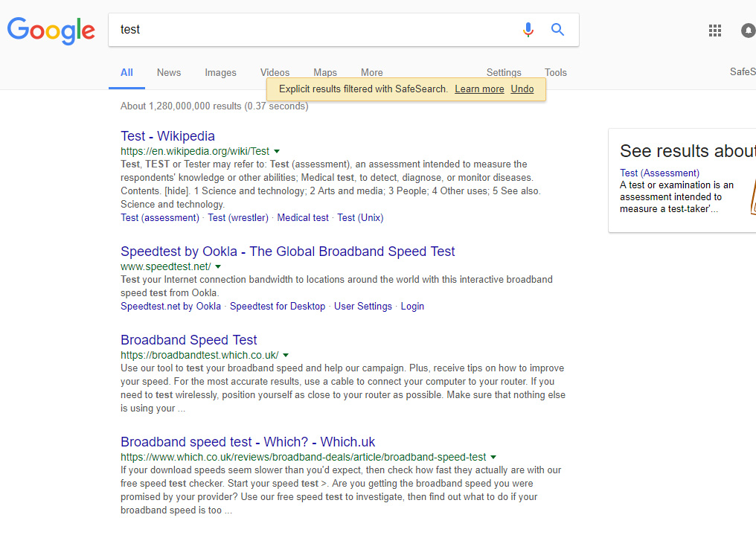The image size is (756, 538).
Task: Open the Test - Wikipedia result
Action: coord(167,136)
